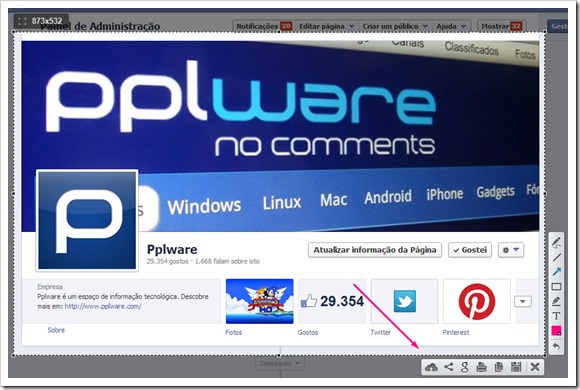Viewport: 580px width, 390px height.
Task: Open the pink color picker swatch
Action: 556,330
